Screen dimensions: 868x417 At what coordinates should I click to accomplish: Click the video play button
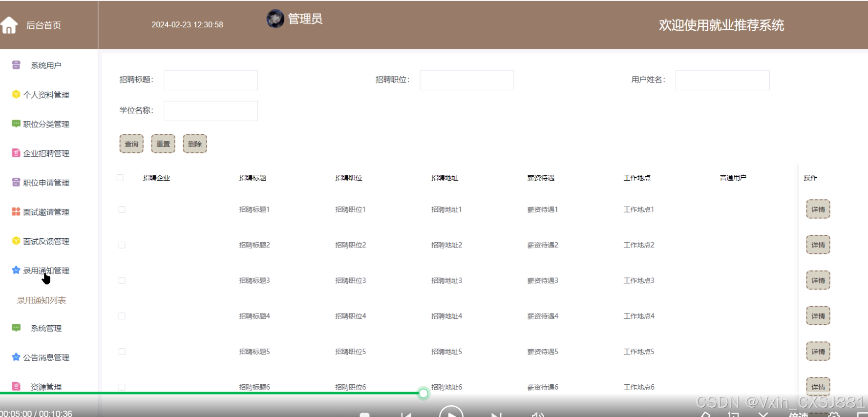(x=451, y=411)
